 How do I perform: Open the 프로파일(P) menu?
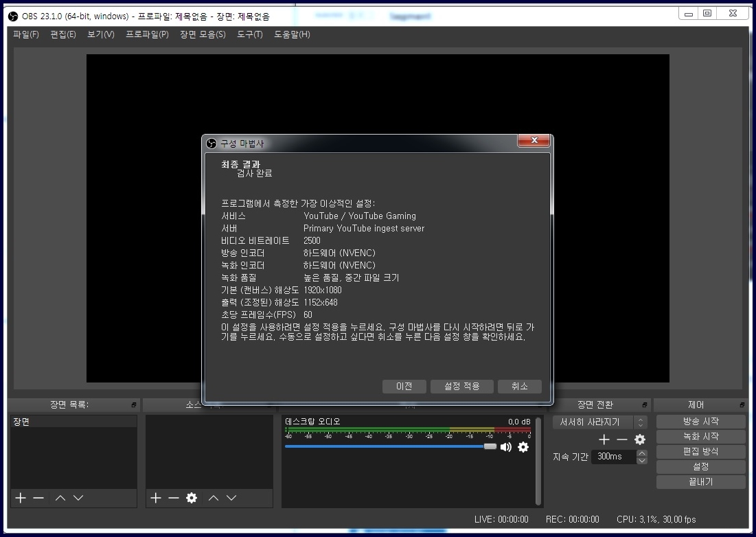click(147, 34)
